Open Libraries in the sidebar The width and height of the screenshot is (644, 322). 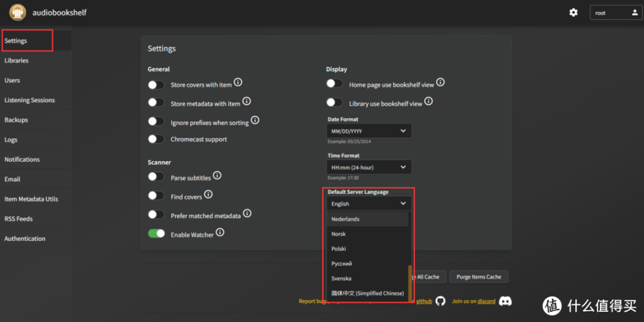pos(16,60)
